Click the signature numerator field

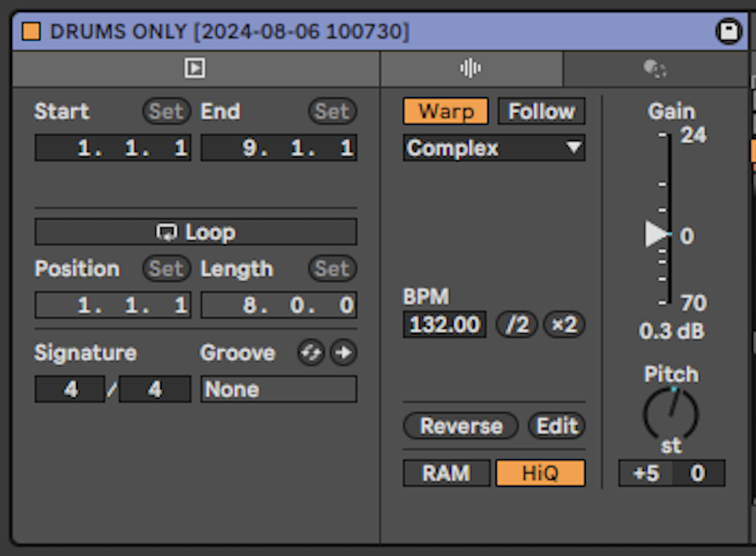click(70, 389)
